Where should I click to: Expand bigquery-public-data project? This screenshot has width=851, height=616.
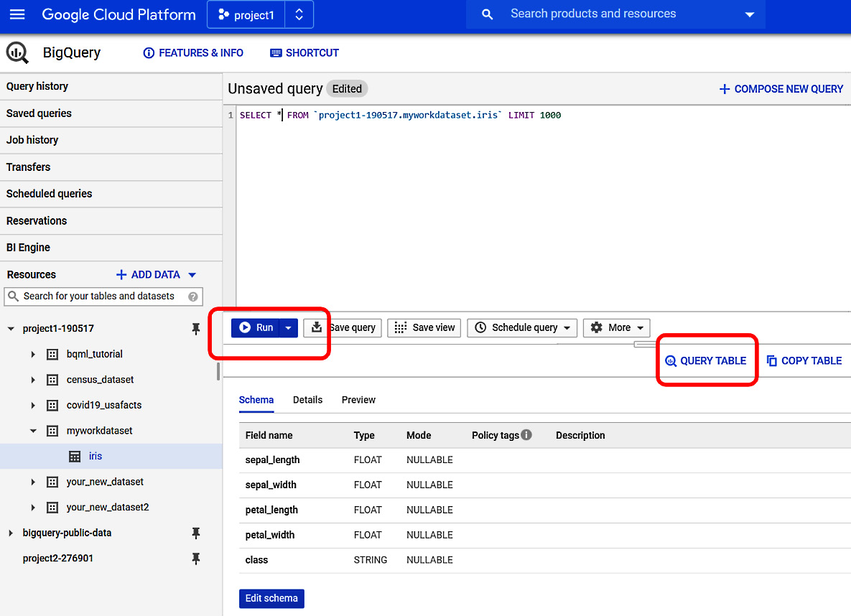point(10,533)
